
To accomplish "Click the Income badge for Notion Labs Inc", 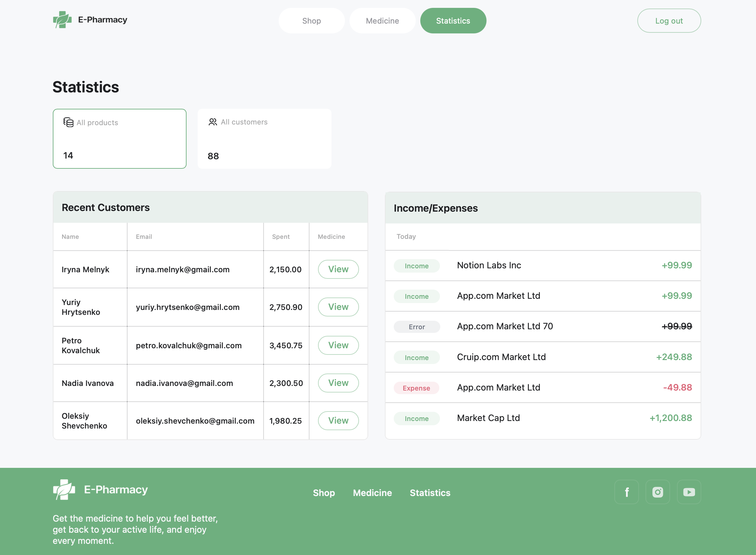I will point(417,266).
